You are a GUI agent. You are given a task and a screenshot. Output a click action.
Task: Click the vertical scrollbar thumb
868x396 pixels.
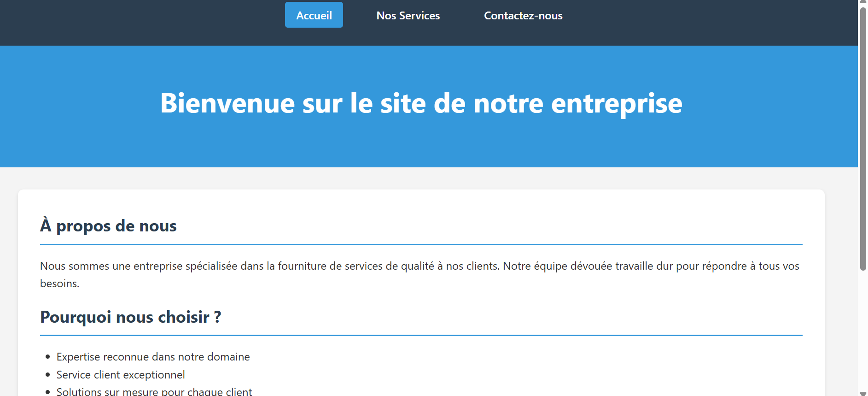862,138
